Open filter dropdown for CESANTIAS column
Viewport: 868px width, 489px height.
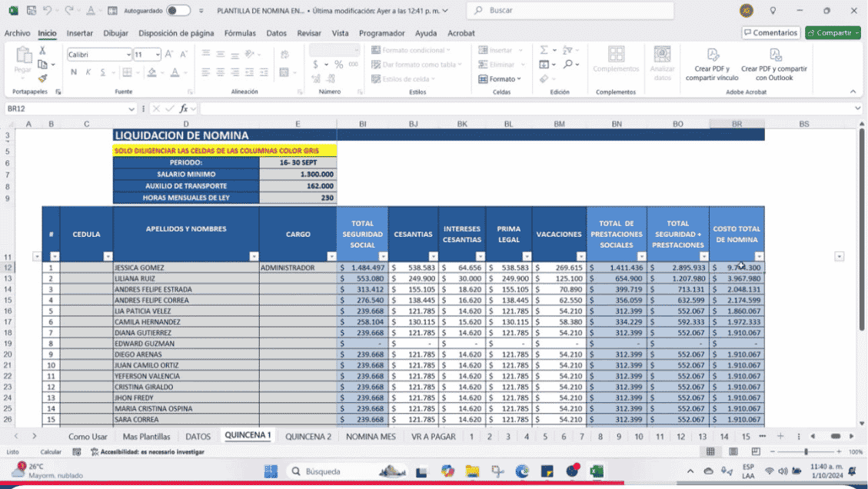click(x=433, y=256)
